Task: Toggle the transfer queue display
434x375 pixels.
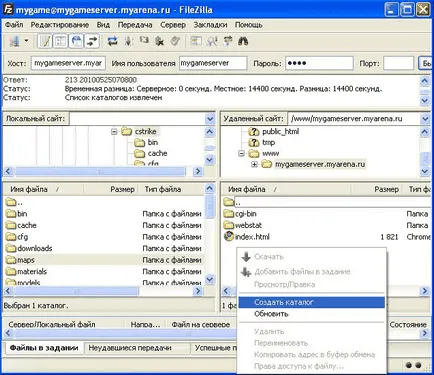Action: coord(92,41)
